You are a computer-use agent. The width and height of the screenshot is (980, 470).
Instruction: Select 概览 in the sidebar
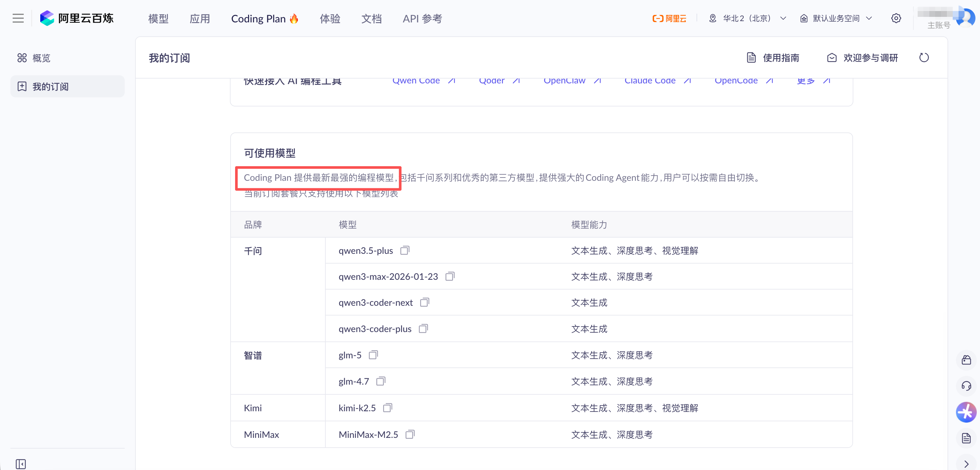(41, 58)
